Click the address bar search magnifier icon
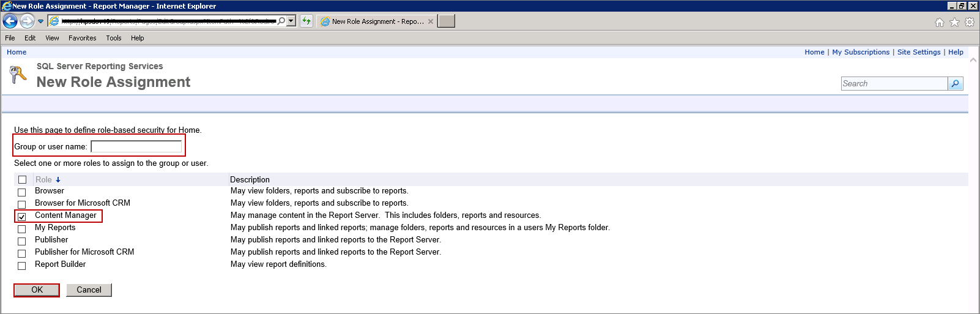980x314 pixels. (281, 21)
